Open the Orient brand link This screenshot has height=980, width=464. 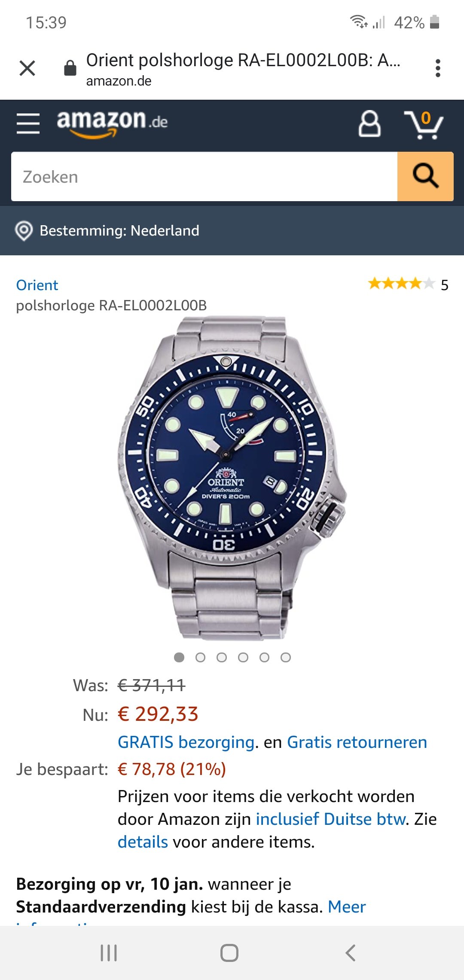(x=37, y=285)
